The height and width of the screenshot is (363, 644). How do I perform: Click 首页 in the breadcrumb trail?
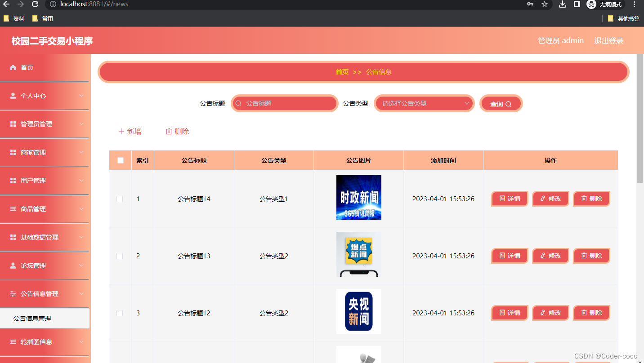coord(342,71)
